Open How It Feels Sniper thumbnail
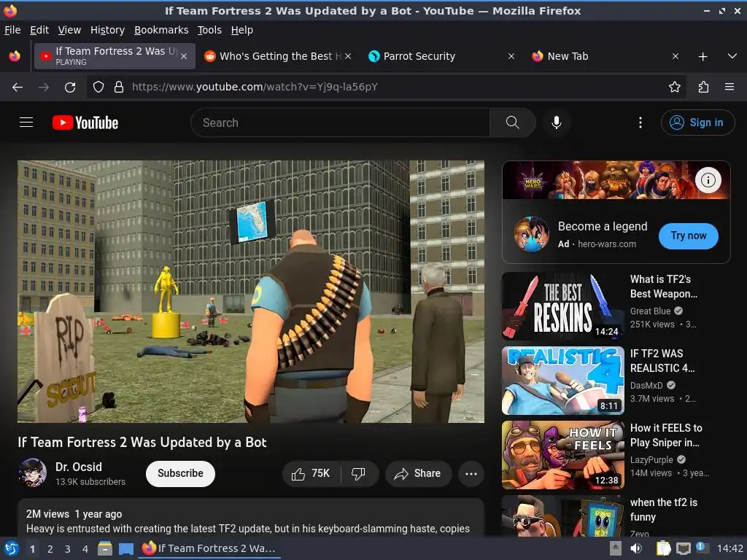 [x=562, y=455]
